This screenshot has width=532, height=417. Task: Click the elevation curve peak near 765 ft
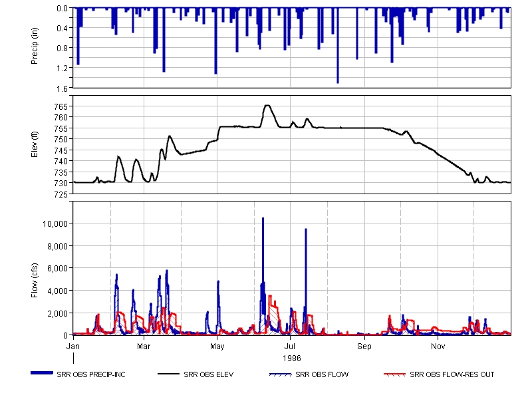[x=267, y=106]
